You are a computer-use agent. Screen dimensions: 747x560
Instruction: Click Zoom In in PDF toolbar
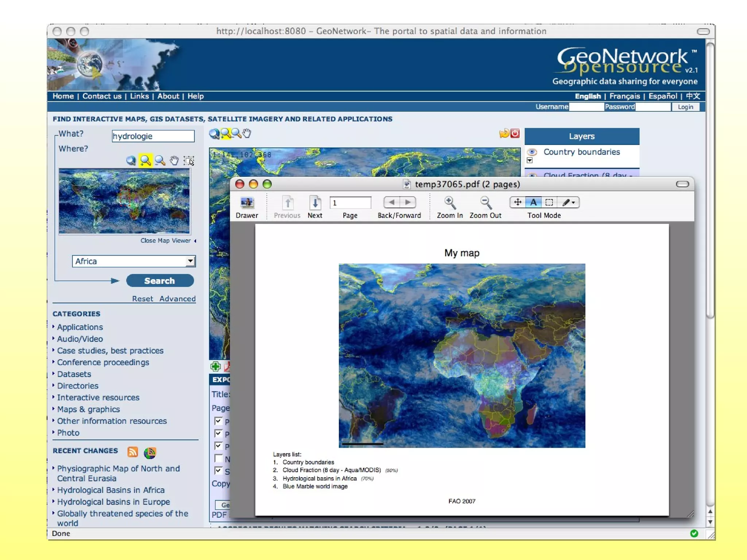(449, 203)
